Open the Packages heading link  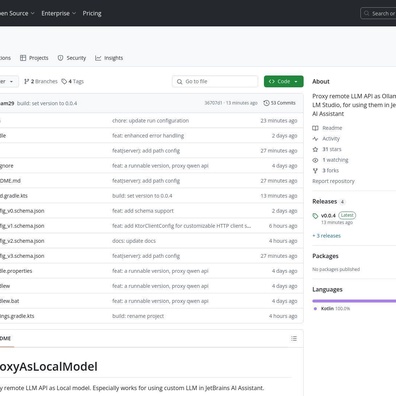(x=325, y=256)
